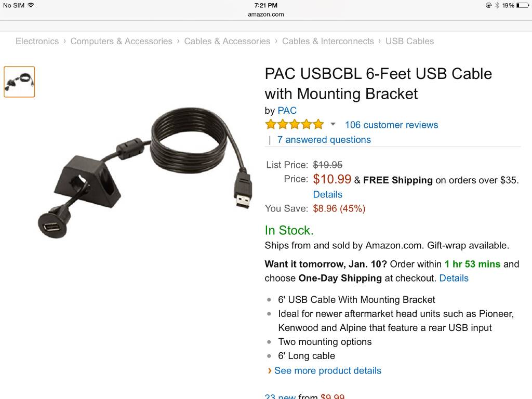
Task: Open free shipping Details link
Action: 327,194
